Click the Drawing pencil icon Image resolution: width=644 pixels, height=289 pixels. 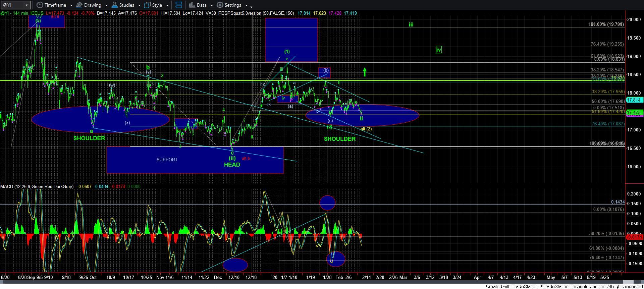pyautogui.click(x=79, y=5)
